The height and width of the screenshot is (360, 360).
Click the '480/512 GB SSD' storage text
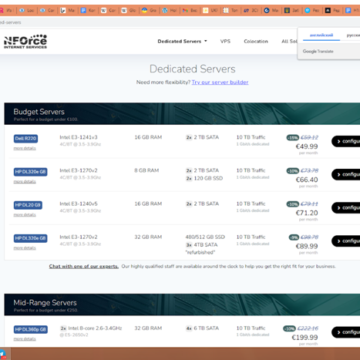tap(205, 237)
